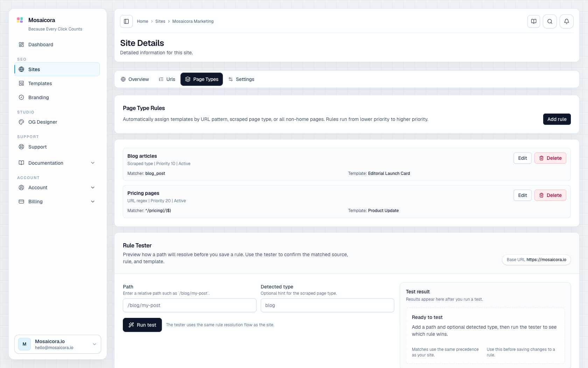The height and width of the screenshot is (368, 588).
Task: Switch to the Overview tab
Action: tap(135, 79)
